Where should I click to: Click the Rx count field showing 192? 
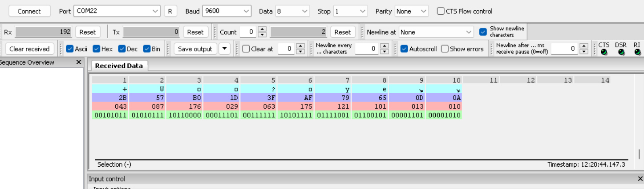44,32
